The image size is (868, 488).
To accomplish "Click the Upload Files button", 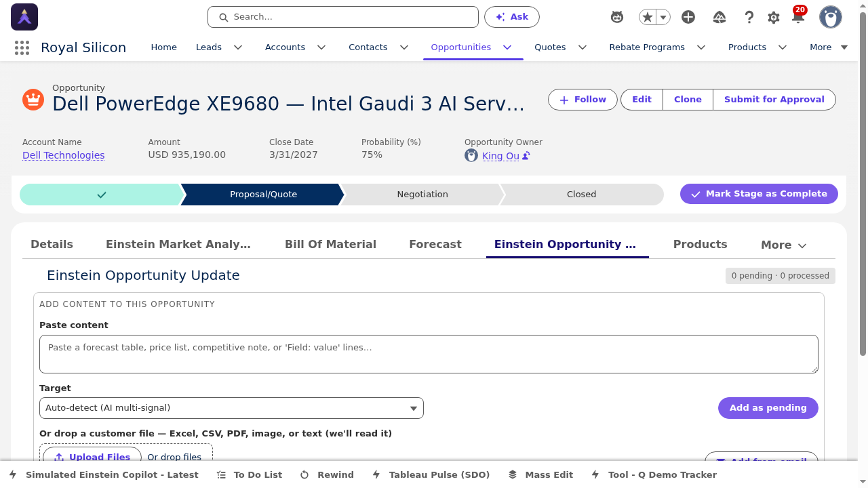I will [x=92, y=457].
